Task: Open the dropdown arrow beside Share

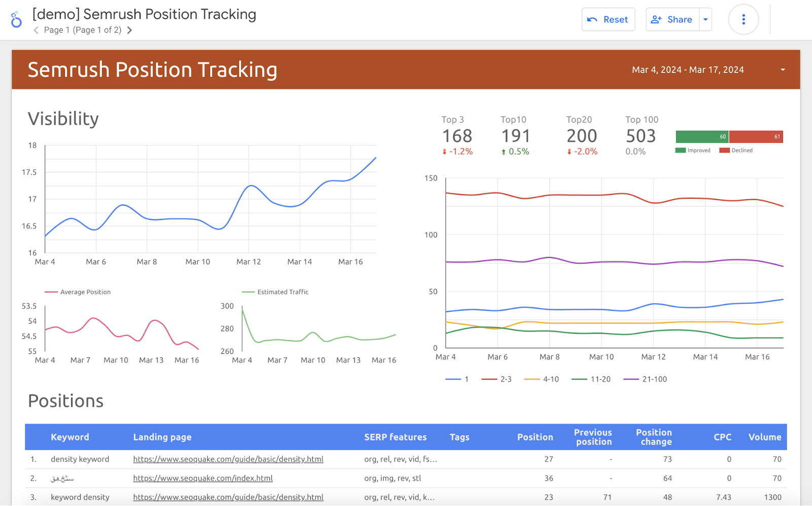Action: click(705, 19)
